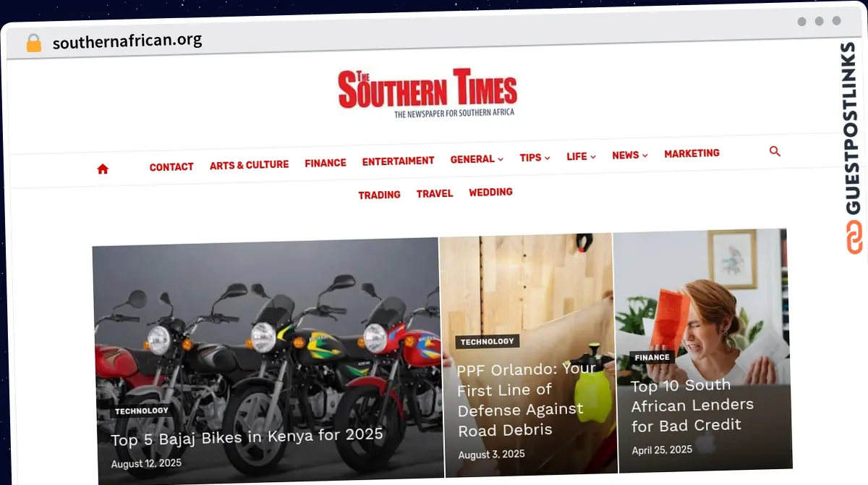Open the CONTACT menu item
This screenshot has width=868, height=485.
pos(171,167)
